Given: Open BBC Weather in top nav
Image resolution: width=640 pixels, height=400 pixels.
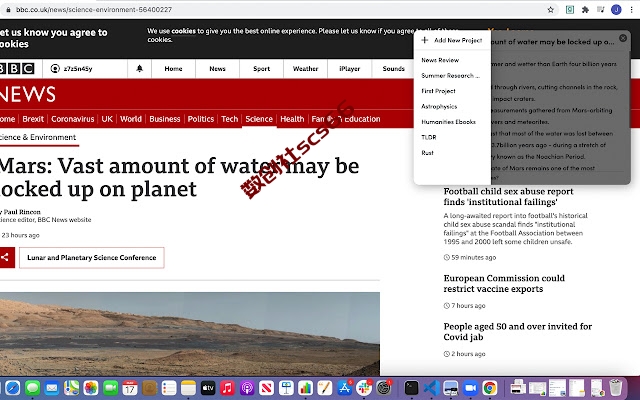Looking at the screenshot, I should tap(305, 69).
